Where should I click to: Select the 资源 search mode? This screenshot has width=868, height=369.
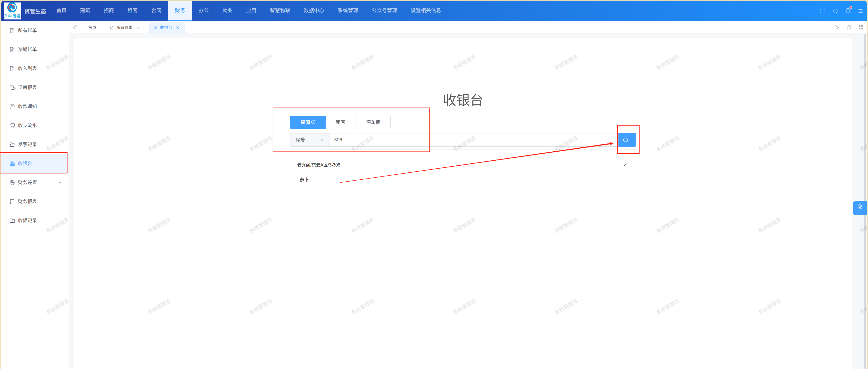click(x=305, y=122)
